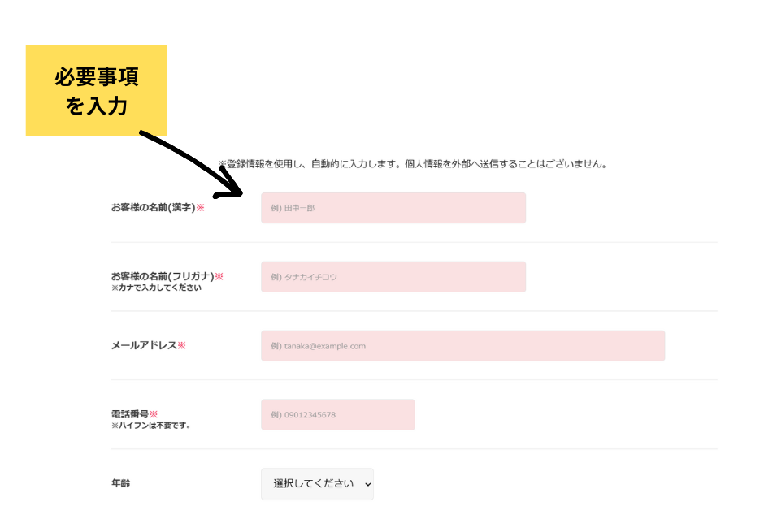The height and width of the screenshot is (532, 764).
Task: Select the phone number input field
Action: 337,415
